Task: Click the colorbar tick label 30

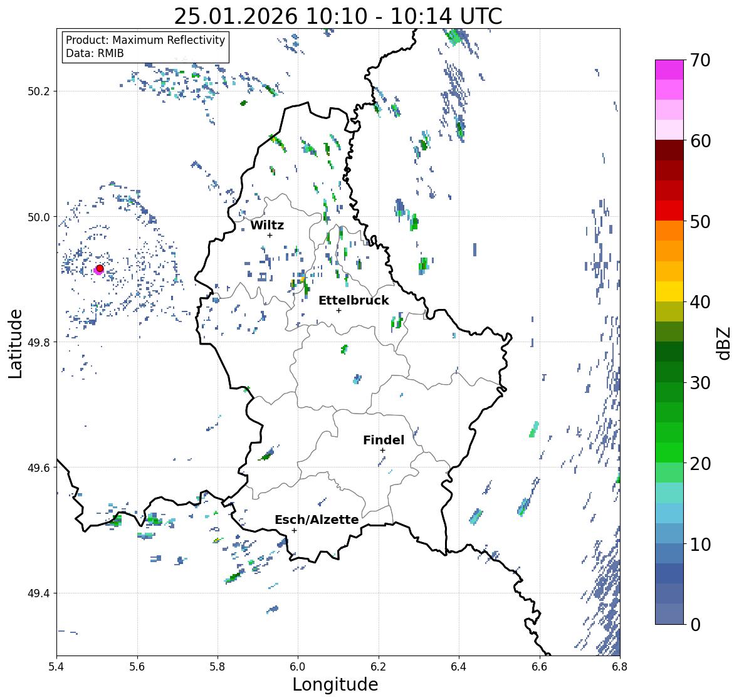Action: (x=700, y=383)
